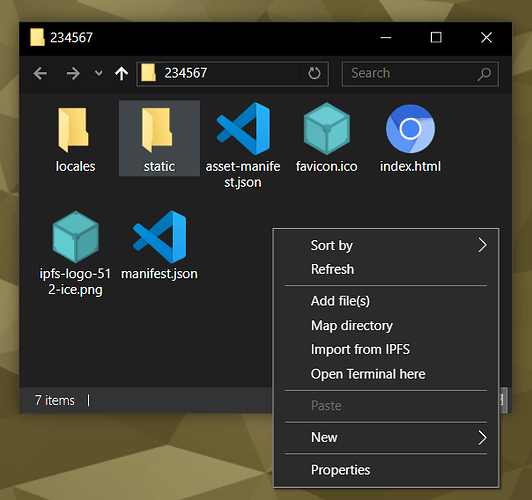Click the manifest.json file name
The width and height of the screenshot is (532, 500).
click(159, 274)
